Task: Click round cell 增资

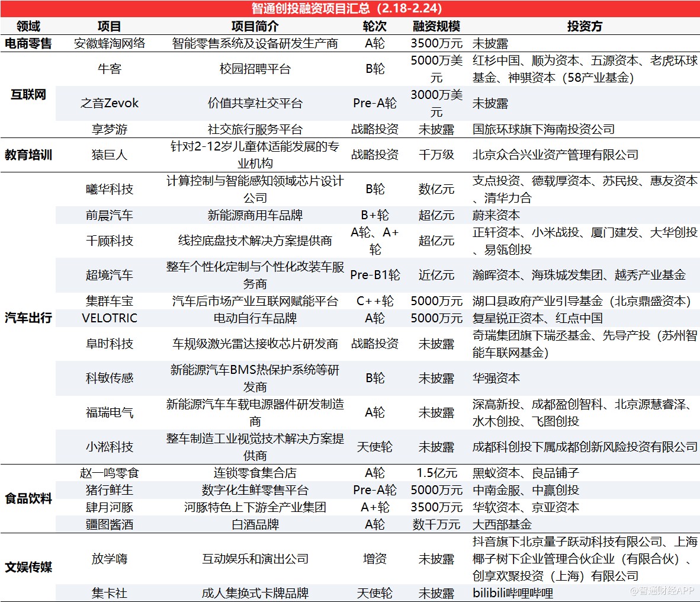Action: click(375, 559)
